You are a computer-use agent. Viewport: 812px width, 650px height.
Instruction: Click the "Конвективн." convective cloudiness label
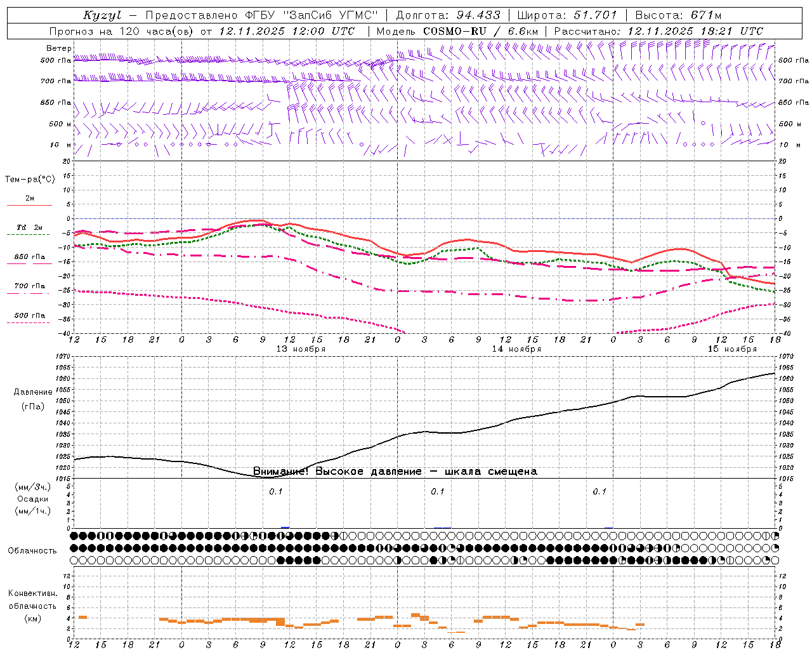(32, 594)
